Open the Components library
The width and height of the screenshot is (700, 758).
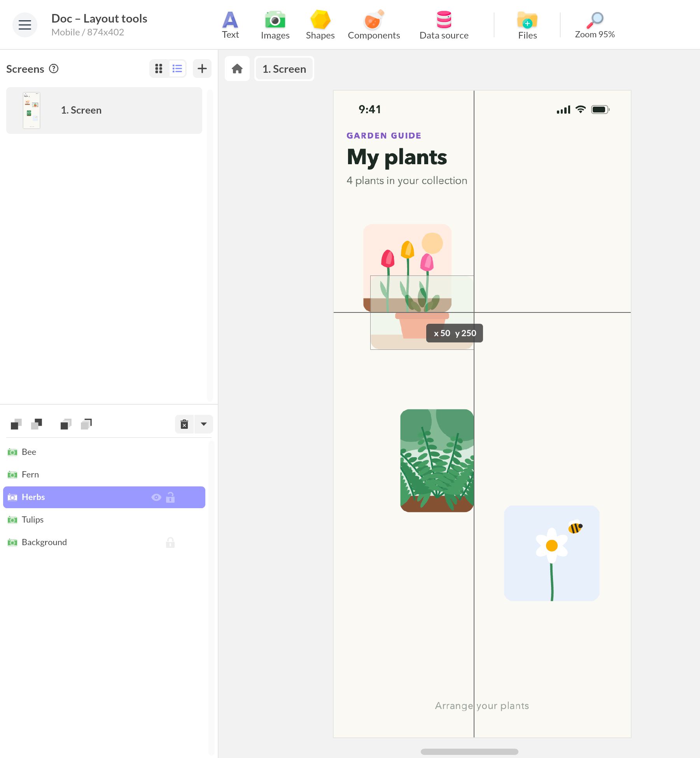click(374, 25)
